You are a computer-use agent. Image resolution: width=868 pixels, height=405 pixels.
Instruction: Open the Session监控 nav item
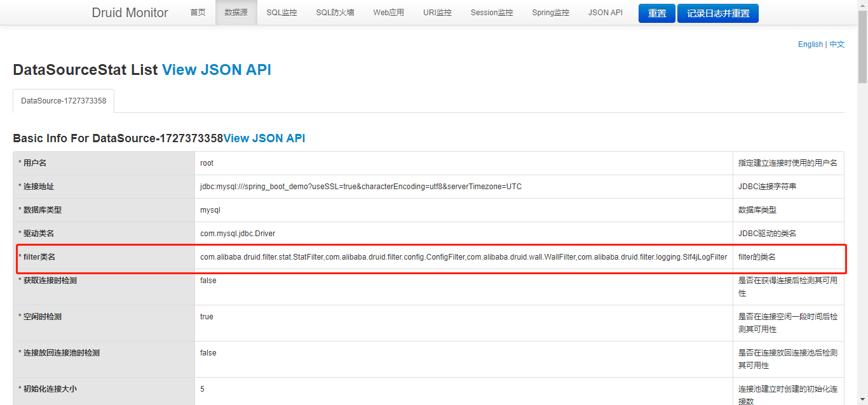click(x=492, y=13)
